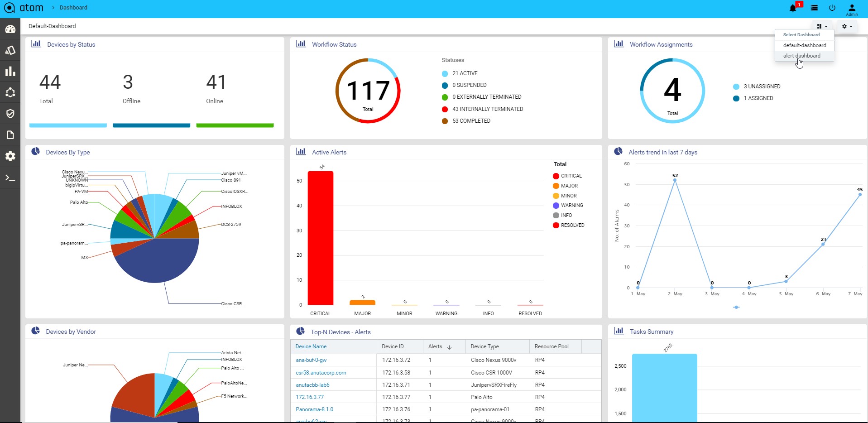868x423 pixels.
Task: Click the Tasks Summary chart icon
Action: 619,331
